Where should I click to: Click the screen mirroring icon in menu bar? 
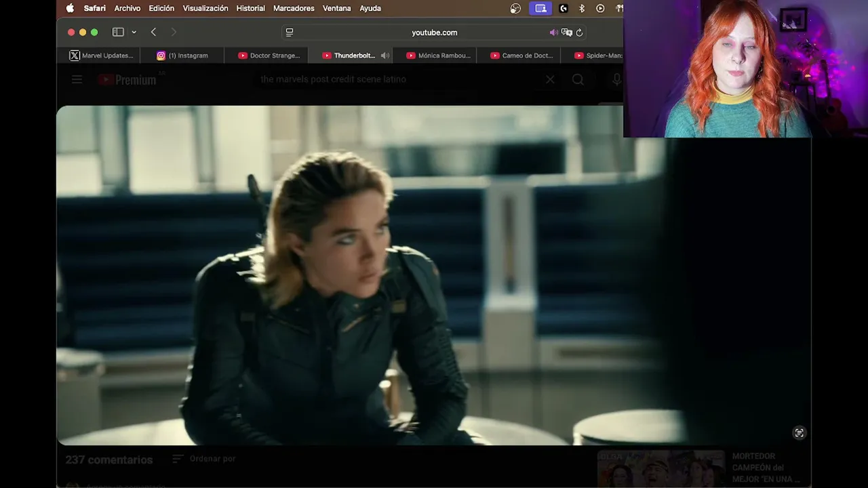(x=540, y=8)
